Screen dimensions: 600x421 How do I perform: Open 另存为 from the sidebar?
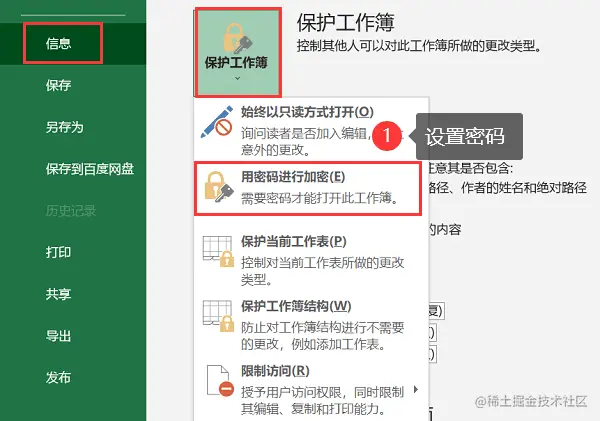click(x=64, y=127)
